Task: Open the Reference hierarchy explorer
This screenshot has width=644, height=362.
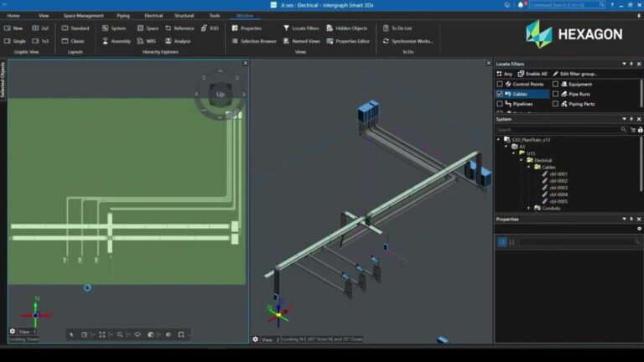Action: click(x=179, y=28)
